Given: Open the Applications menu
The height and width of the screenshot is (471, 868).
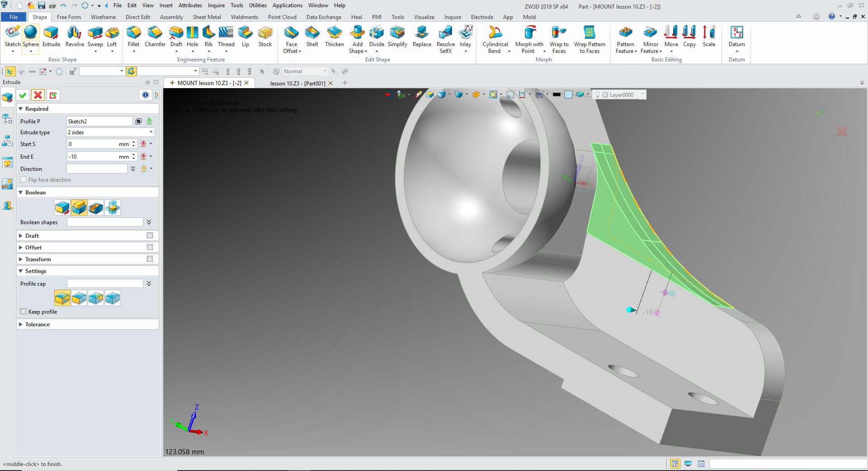Looking at the screenshot, I should pos(287,5).
